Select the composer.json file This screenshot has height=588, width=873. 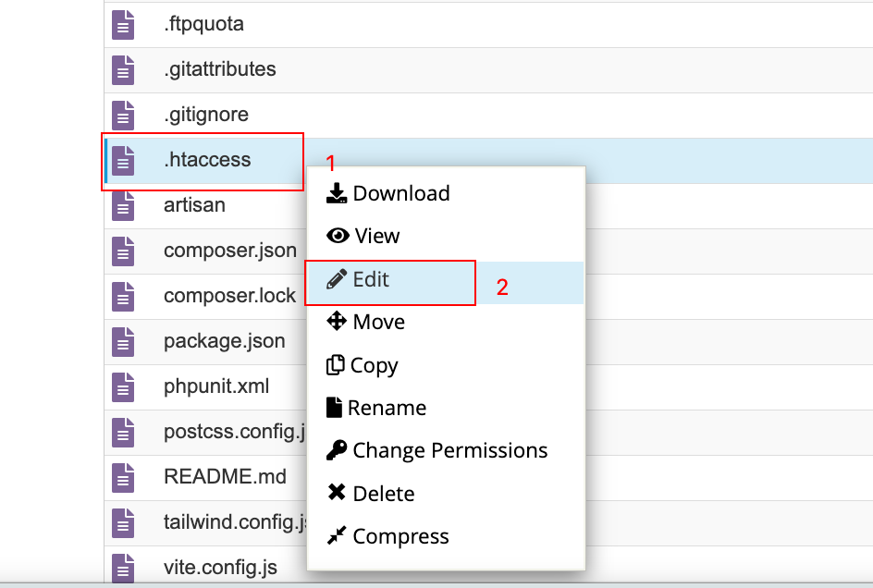coord(230,251)
